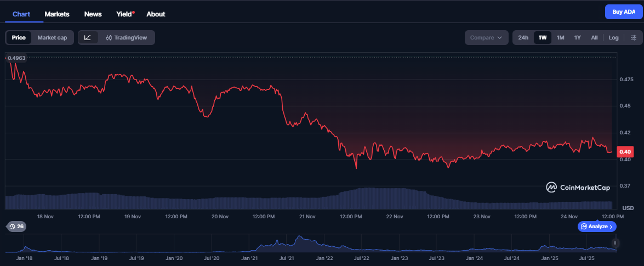The height and width of the screenshot is (266, 644).
Task: Click the 0.4963 starting price label
Action: coord(16,58)
